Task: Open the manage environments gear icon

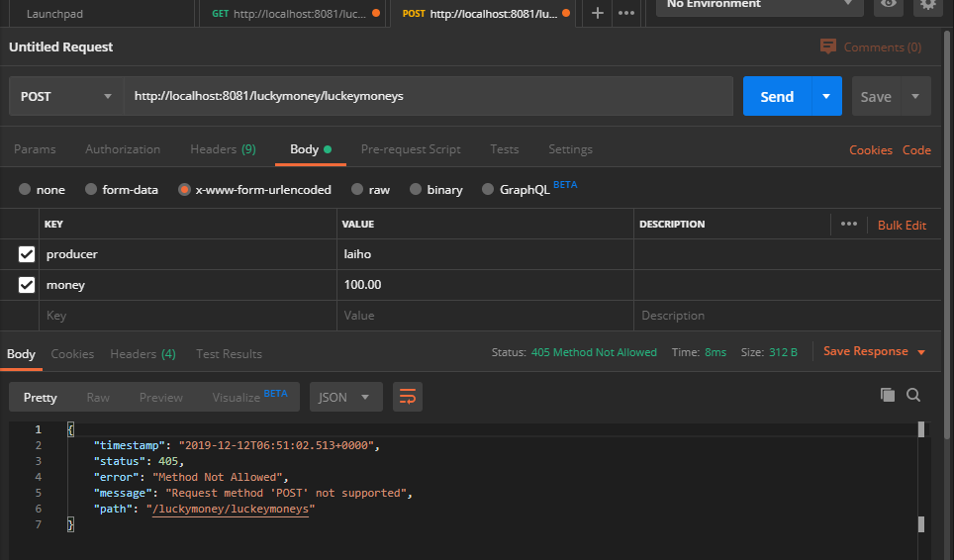Action: pos(928,5)
